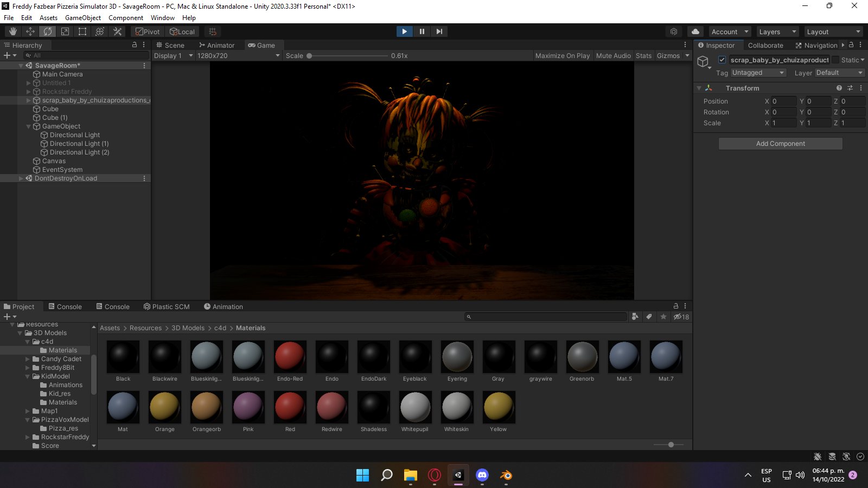Select the Hand tool in toolbar
Screen dimensions: 868x488
(x=12, y=31)
